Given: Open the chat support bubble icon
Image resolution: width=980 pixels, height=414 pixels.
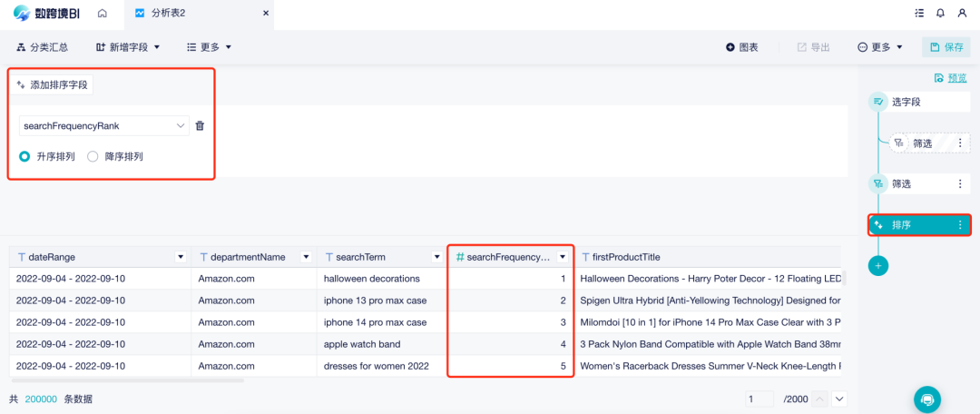Looking at the screenshot, I should [927, 399].
